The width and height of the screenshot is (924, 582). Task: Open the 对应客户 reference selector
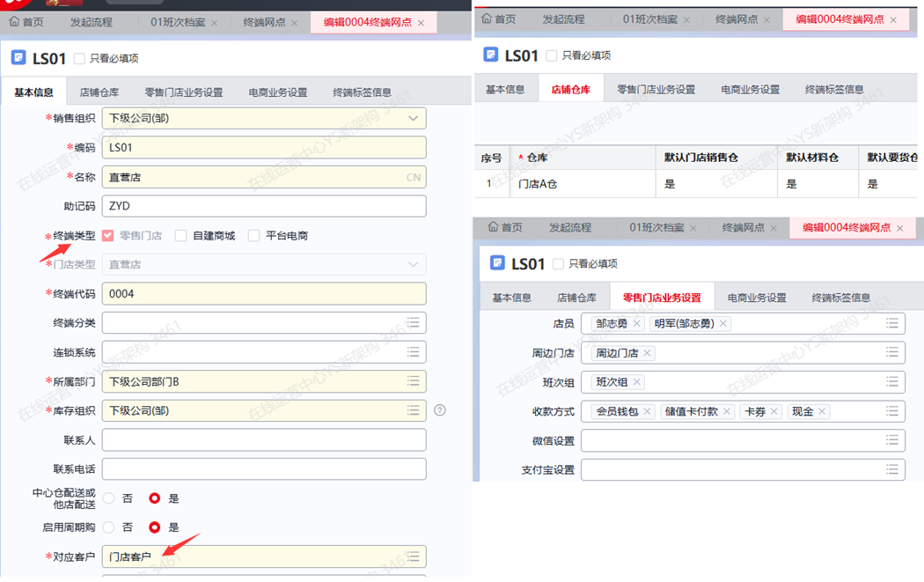pyautogui.click(x=413, y=556)
